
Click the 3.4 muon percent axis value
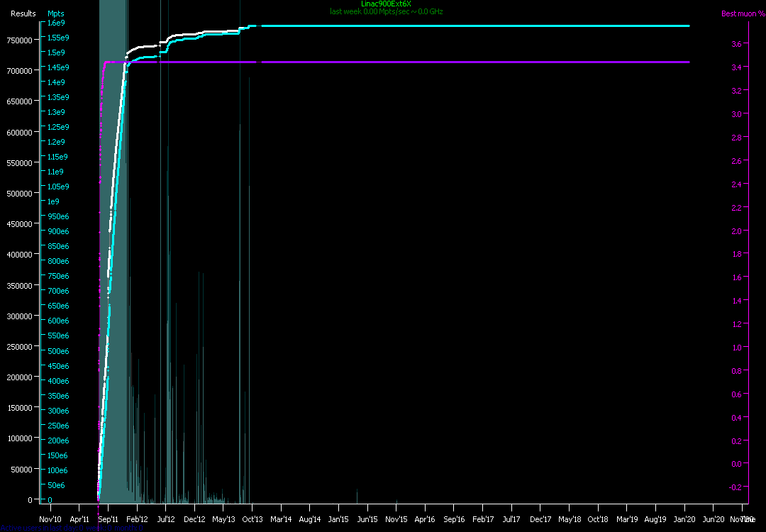click(x=736, y=67)
